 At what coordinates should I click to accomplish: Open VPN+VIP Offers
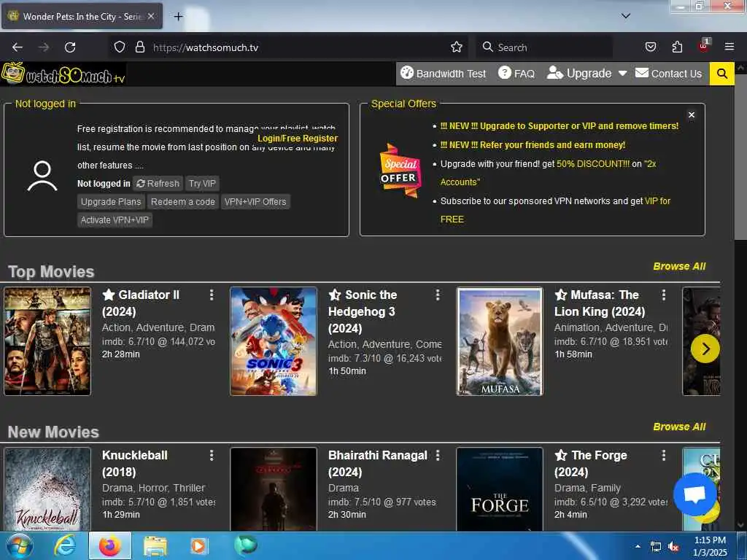click(255, 202)
